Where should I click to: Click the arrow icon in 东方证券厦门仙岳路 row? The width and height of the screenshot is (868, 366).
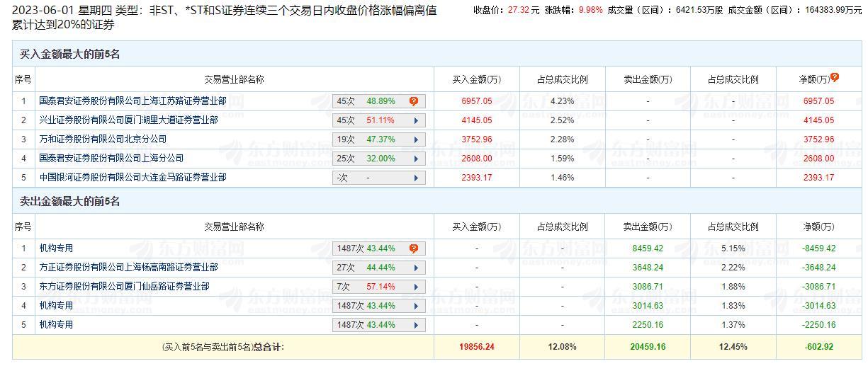[416, 287]
